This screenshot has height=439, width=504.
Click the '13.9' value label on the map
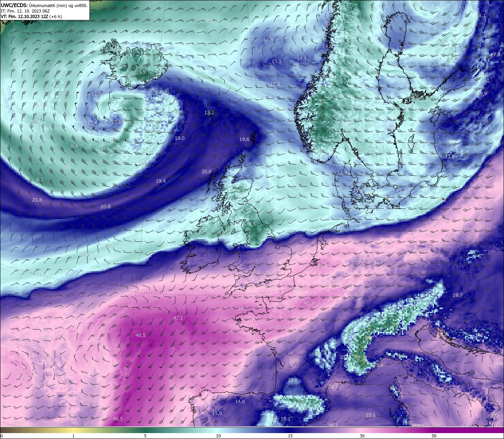pyautogui.click(x=275, y=84)
